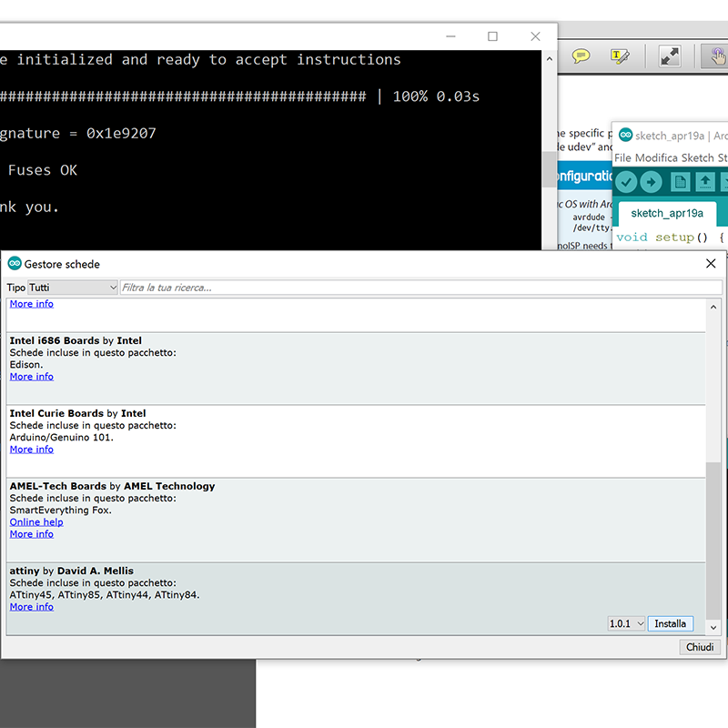
Task: Open More info link for attiny package
Action: pyautogui.click(x=32, y=607)
